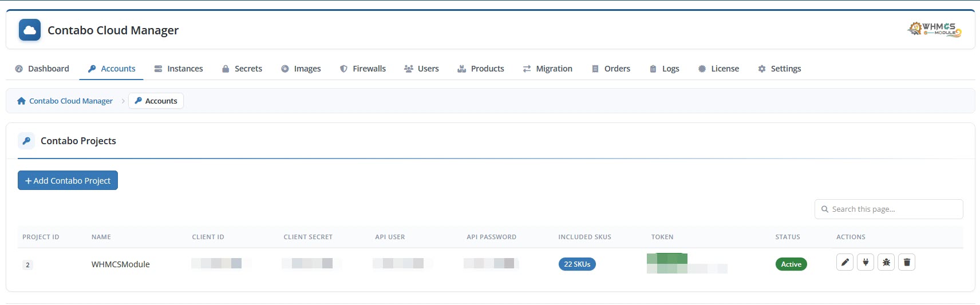Delete WHMCSModule project with trash icon
This screenshot has height=305, width=980.
pyautogui.click(x=907, y=262)
